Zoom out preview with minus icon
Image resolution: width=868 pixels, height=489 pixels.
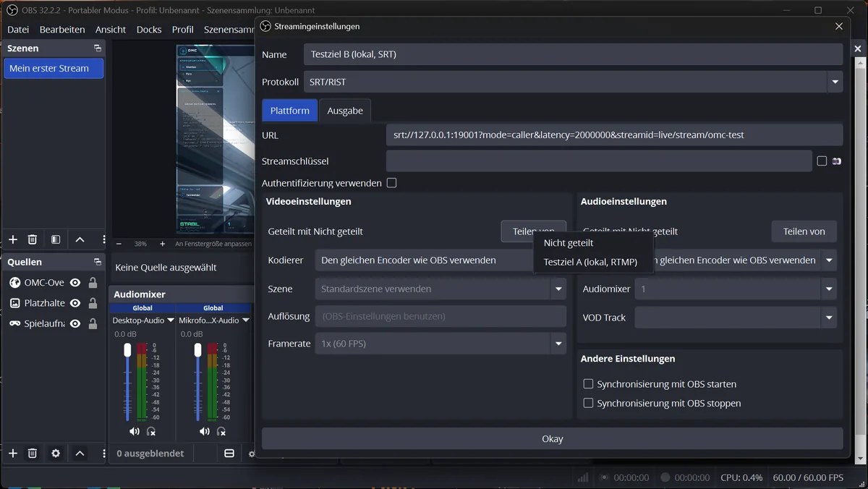coord(119,244)
